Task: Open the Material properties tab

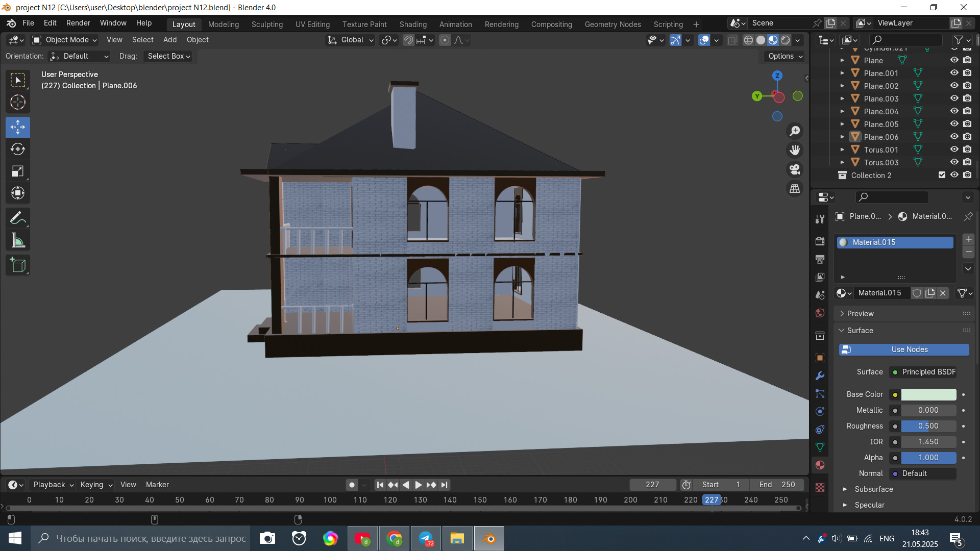Action: click(820, 465)
